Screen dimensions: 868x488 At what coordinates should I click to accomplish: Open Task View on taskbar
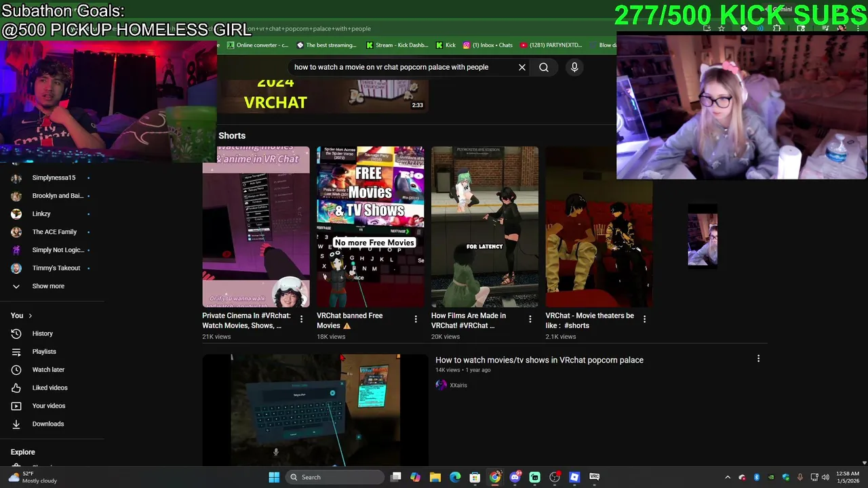(x=396, y=477)
